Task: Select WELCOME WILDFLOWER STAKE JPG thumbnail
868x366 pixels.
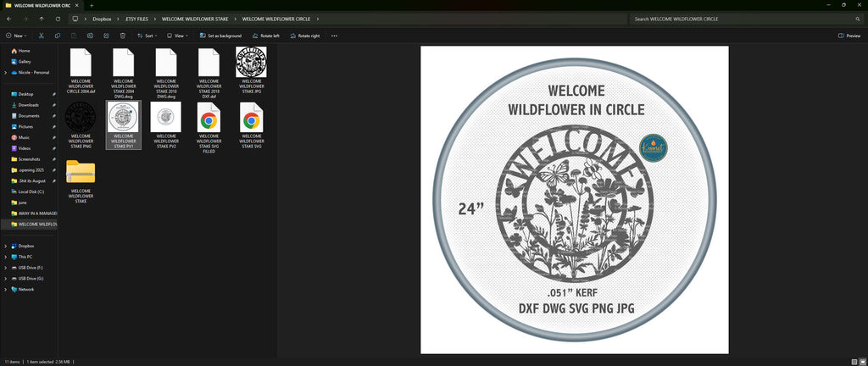Action: click(x=251, y=70)
